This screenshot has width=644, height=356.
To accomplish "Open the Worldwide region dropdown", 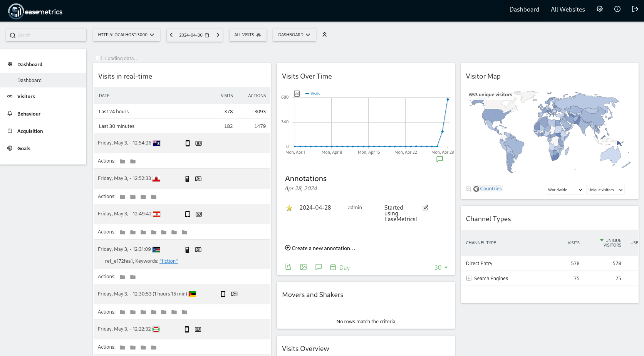I will click(565, 190).
